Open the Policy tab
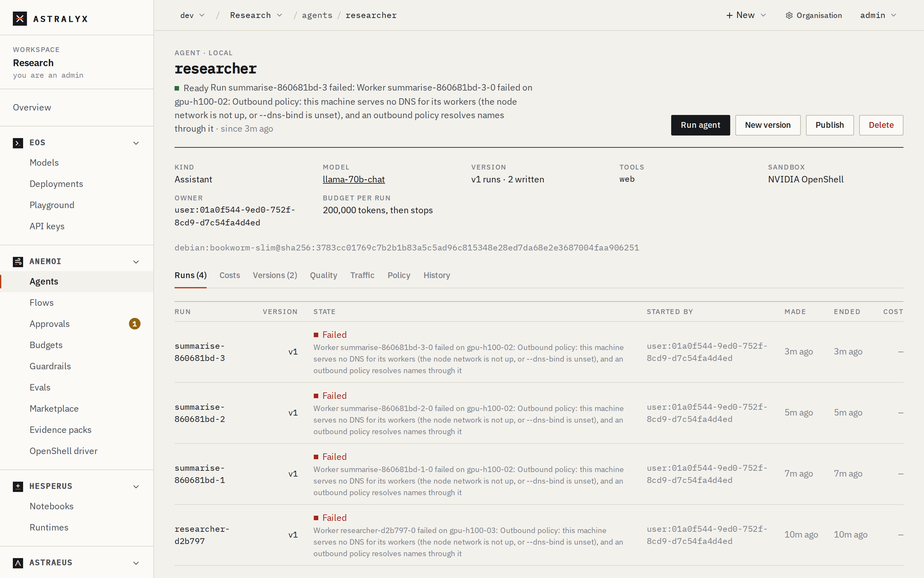This screenshot has height=578, width=924. pyautogui.click(x=398, y=275)
